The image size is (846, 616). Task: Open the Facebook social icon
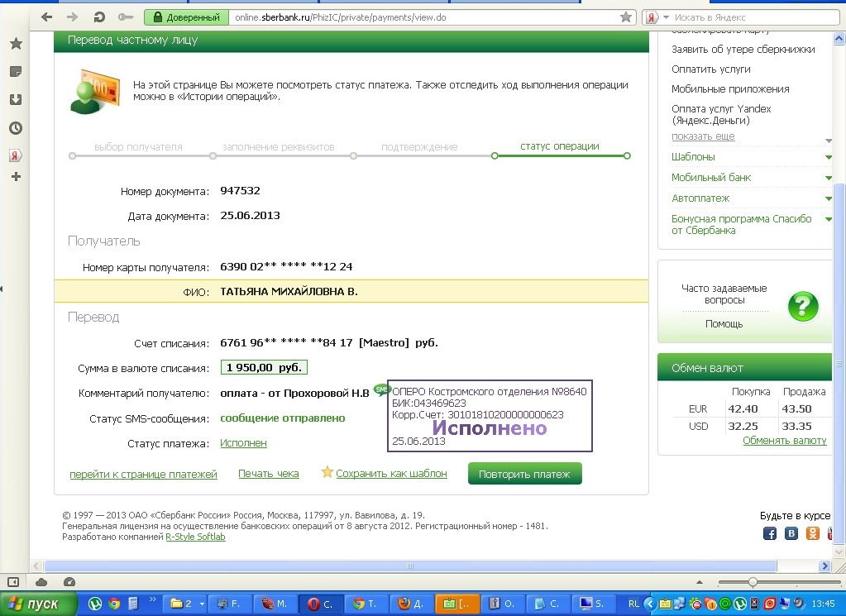point(770,533)
